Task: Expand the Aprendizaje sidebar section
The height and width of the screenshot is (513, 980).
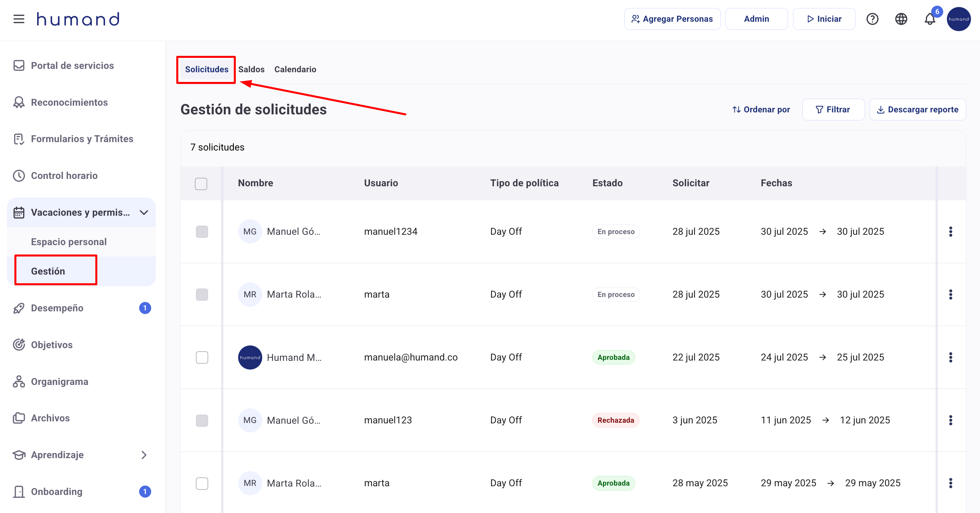Action: coord(144,455)
